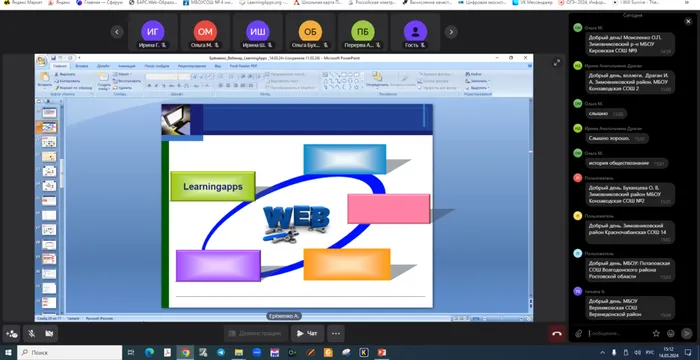The width and height of the screenshot is (700, 360).
Task: Open the Заменить dropdown
Action: (477, 81)
